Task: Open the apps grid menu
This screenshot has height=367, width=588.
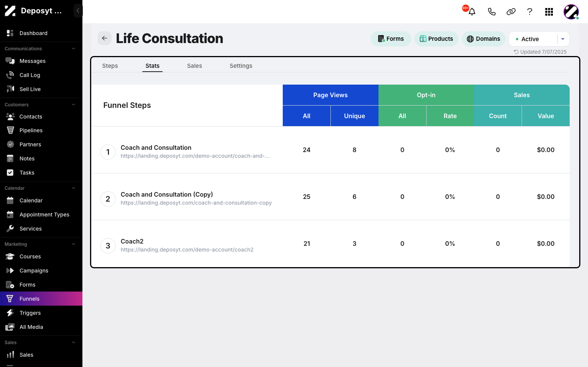Action: pos(549,12)
